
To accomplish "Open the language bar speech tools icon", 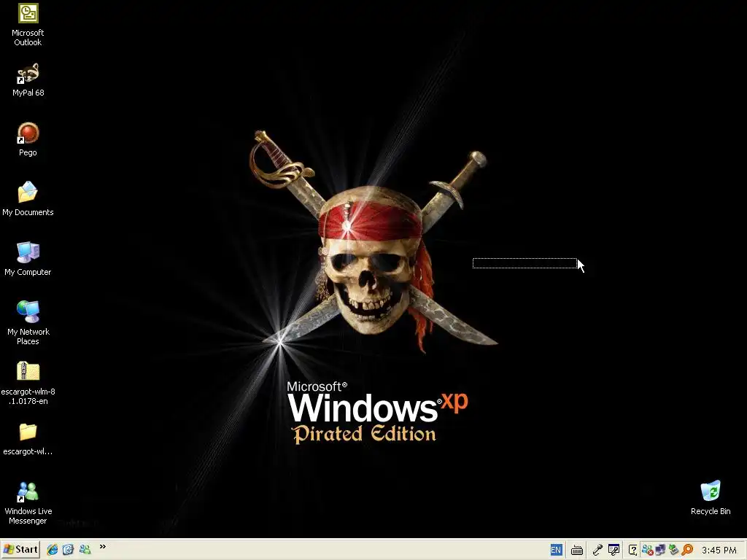I will click(614, 550).
